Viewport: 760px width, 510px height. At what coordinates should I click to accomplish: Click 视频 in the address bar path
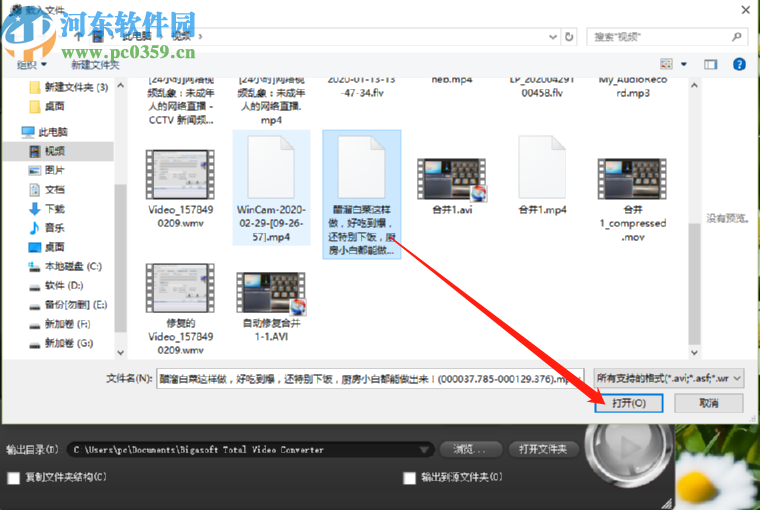click(181, 37)
